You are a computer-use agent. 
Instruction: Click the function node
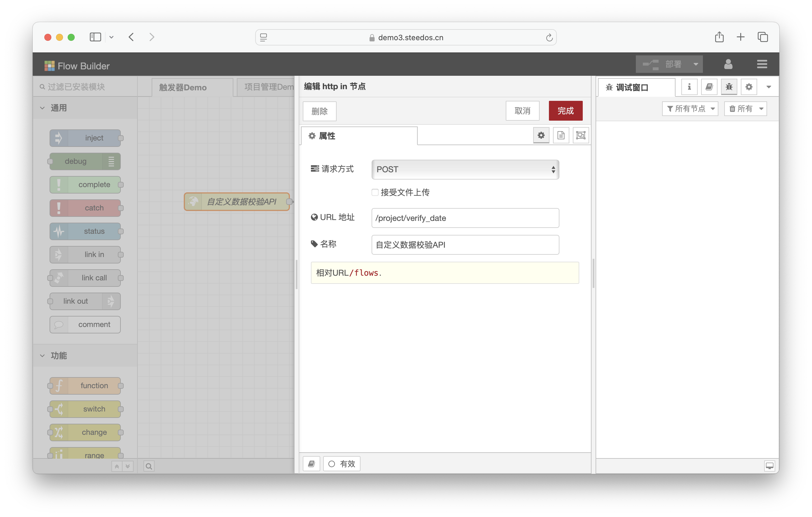click(x=85, y=386)
